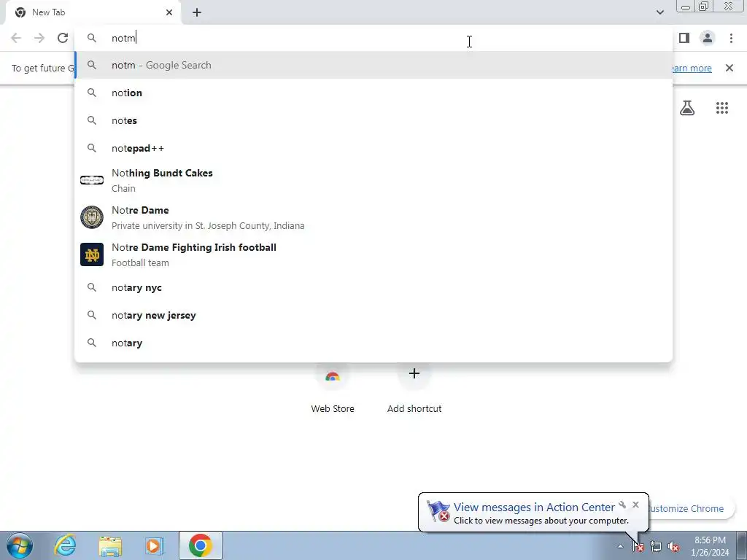Choose the 'notes' suggestion
The width and height of the screenshot is (747, 560).
pyautogui.click(x=373, y=120)
